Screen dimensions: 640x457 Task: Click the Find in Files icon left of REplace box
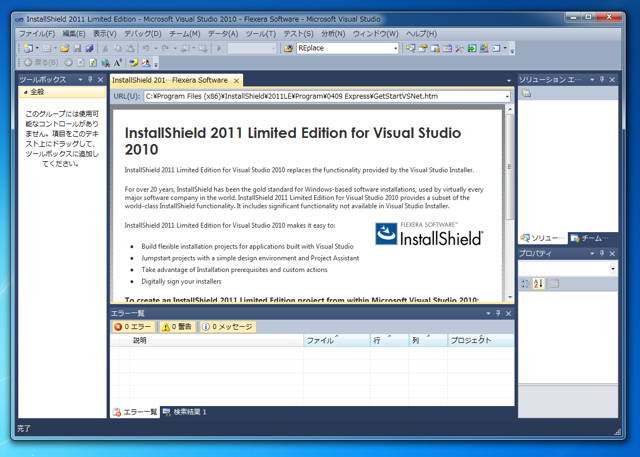pyautogui.click(x=288, y=49)
